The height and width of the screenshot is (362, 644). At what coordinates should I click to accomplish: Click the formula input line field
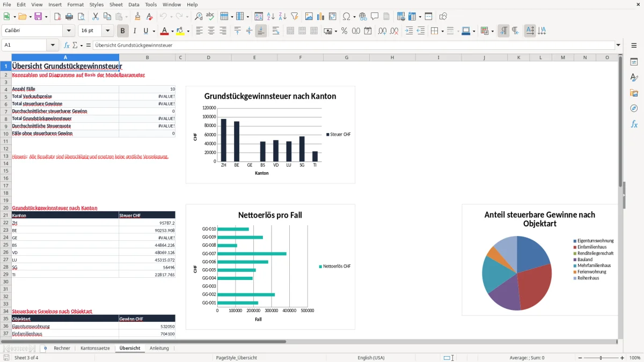[354, 45]
